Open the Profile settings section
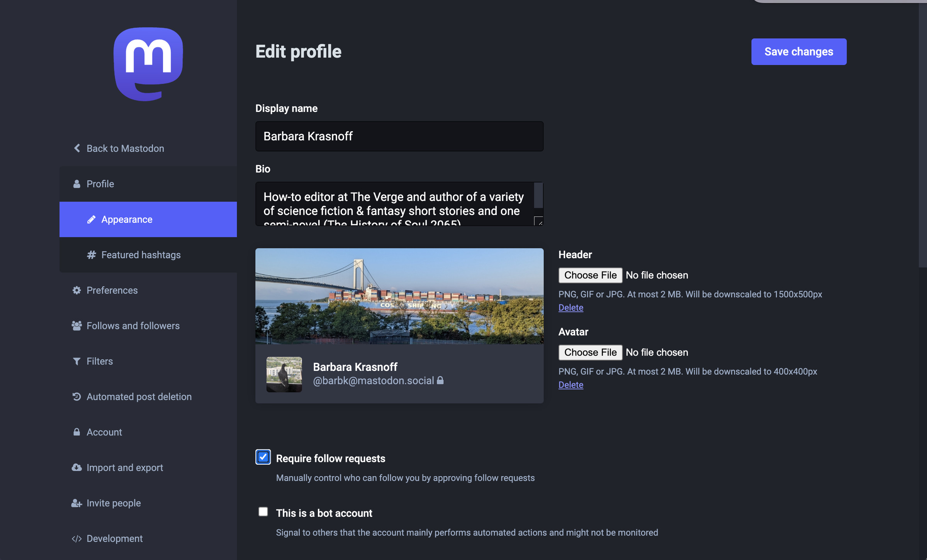The height and width of the screenshot is (560, 927). (100, 183)
